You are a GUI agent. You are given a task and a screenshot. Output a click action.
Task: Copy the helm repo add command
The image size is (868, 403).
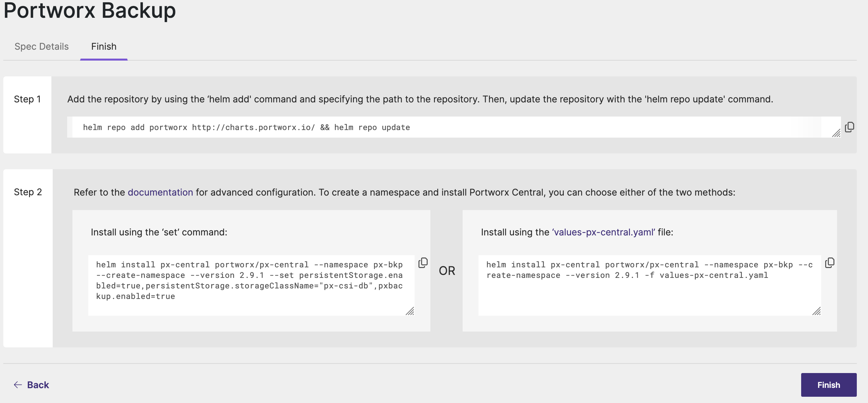coord(849,127)
